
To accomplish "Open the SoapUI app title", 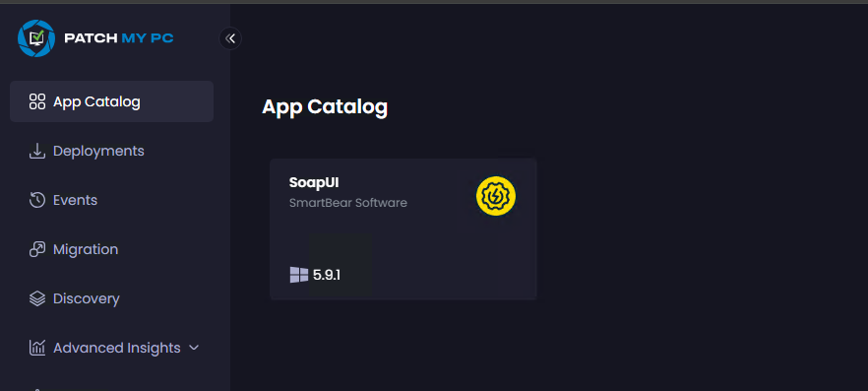I will point(314,183).
